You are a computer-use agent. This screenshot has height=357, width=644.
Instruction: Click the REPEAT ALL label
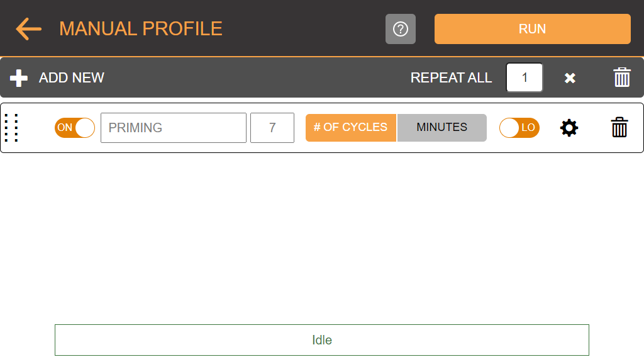click(x=451, y=77)
